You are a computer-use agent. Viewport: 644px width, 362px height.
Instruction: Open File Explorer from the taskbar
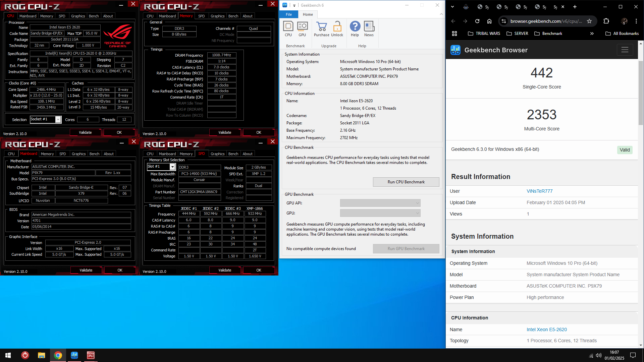click(x=41, y=355)
